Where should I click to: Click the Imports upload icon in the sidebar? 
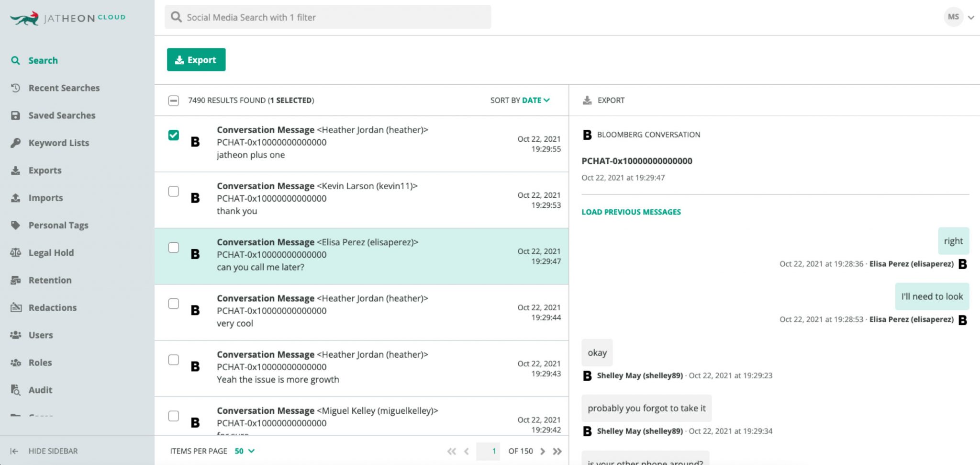[15, 198]
